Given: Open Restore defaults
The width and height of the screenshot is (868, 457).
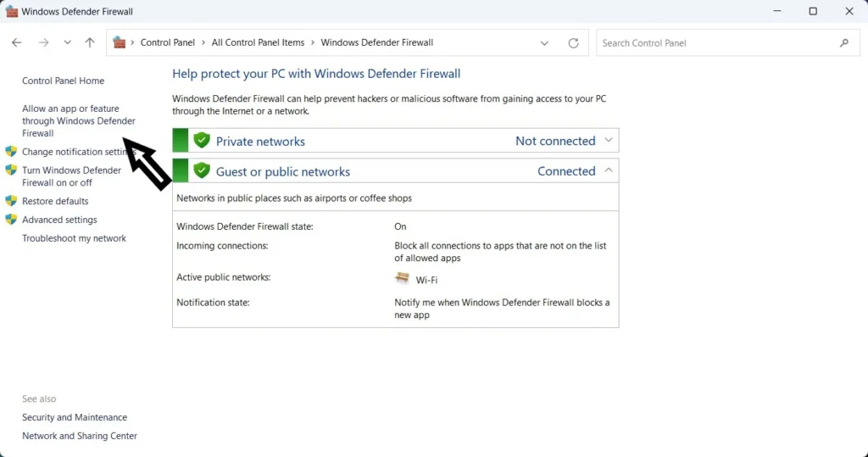Looking at the screenshot, I should [x=55, y=201].
